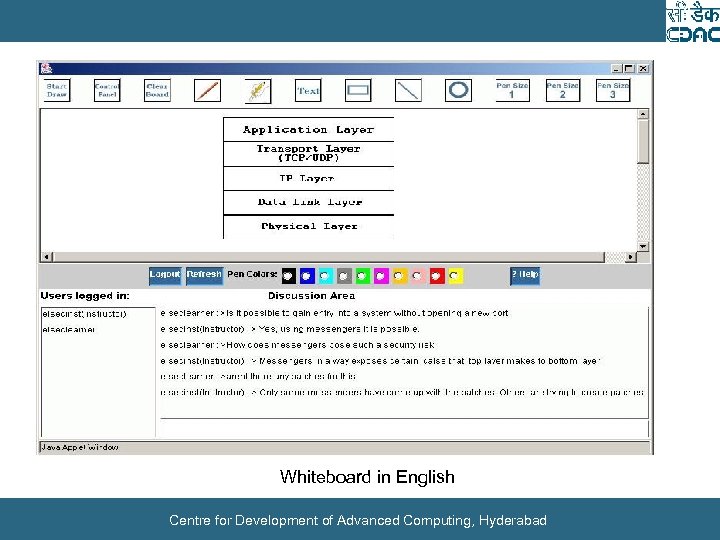The height and width of the screenshot is (540, 720).
Task: Choose Pen Size 3
Action: tap(613, 90)
